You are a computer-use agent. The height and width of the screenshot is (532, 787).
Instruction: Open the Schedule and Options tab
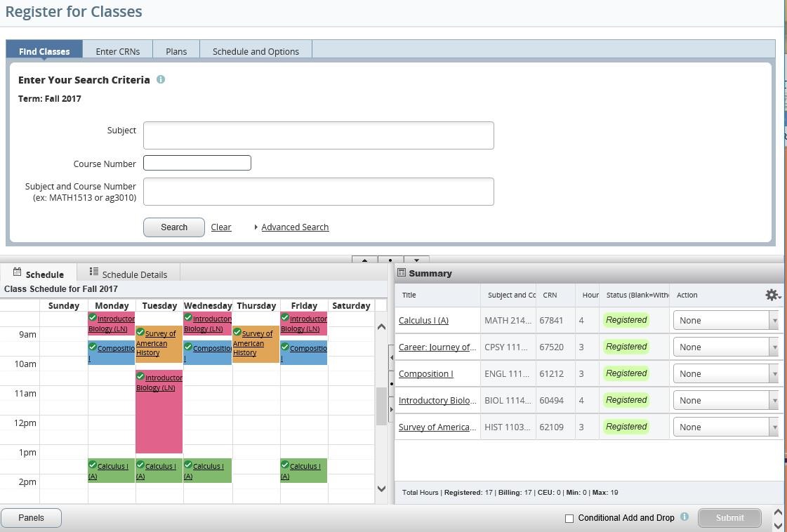(256, 51)
